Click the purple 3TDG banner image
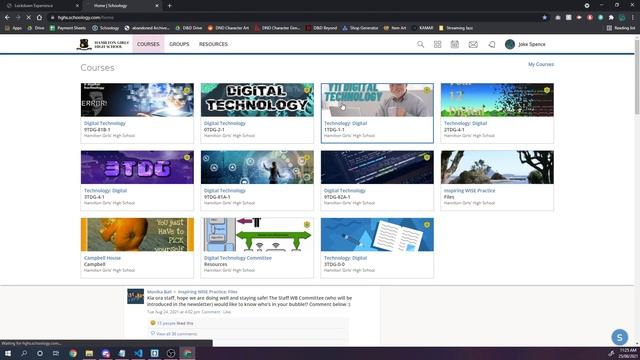Image resolution: width=640 pixels, height=360 pixels. pyautogui.click(x=137, y=167)
